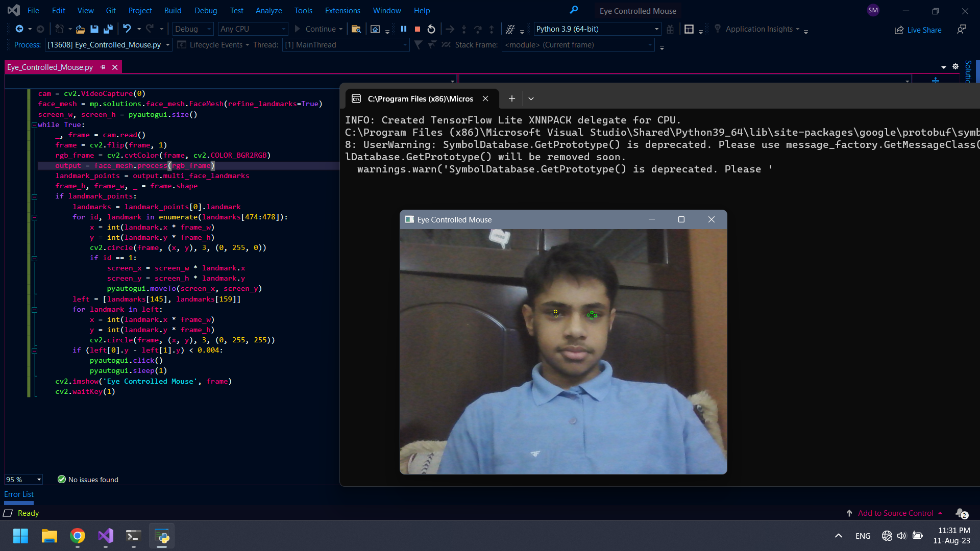Collapse the 'while True:' code block
Viewport: 980px width, 551px height.
35,125
